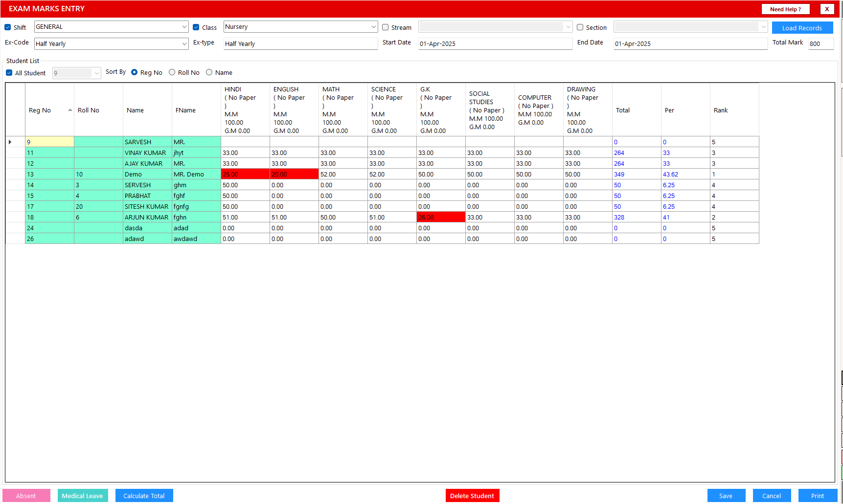Click the dasda name cell
The width and height of the screenshot is (843, 504).
point(147,228)
